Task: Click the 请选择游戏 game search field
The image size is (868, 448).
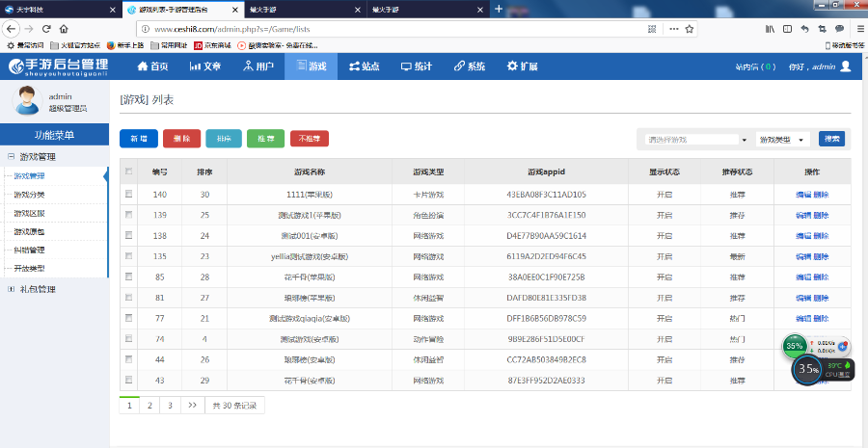Action: [x=692, y=140]
